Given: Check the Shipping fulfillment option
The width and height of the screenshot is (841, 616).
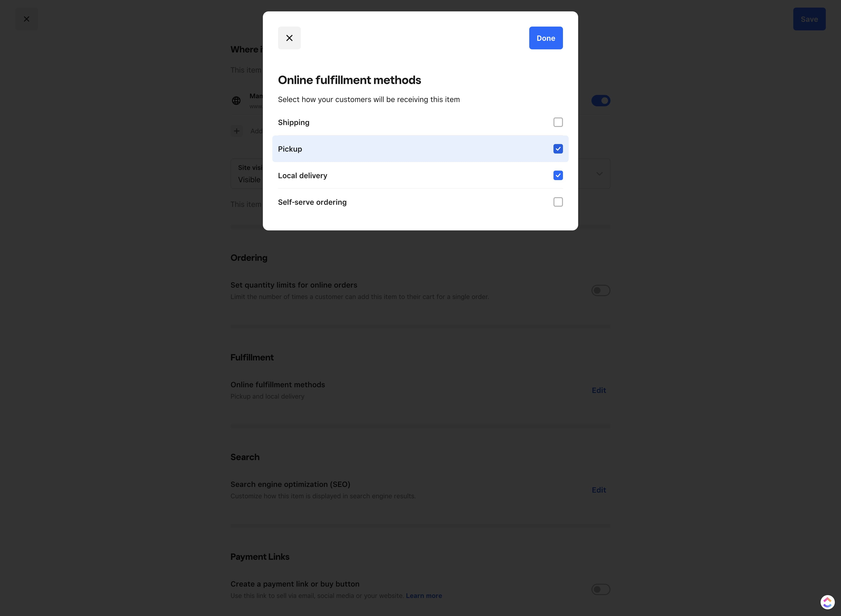Looking at the screenshot, I should tap(558, 122).
